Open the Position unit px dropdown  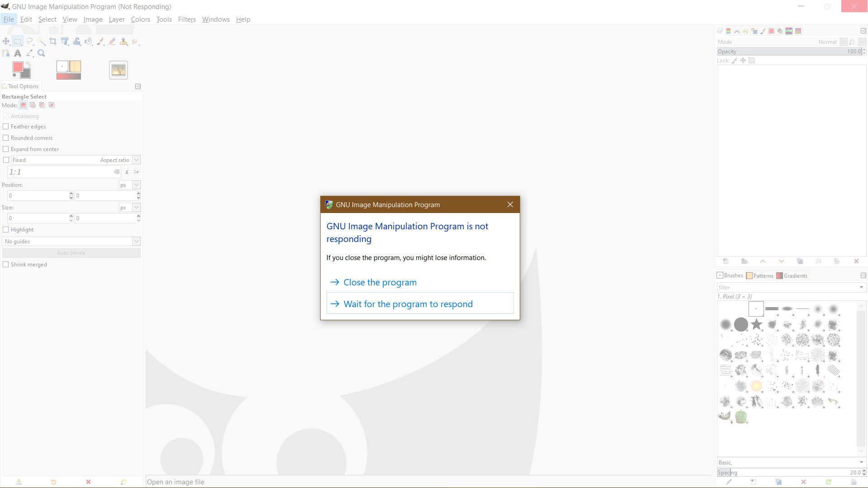pos(130,185)
